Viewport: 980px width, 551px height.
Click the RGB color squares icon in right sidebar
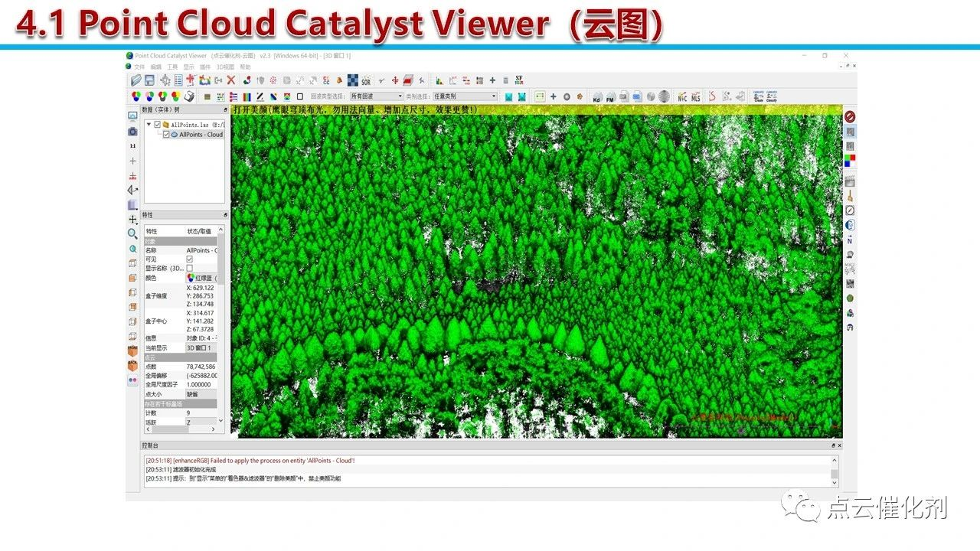tap(850, 160)
